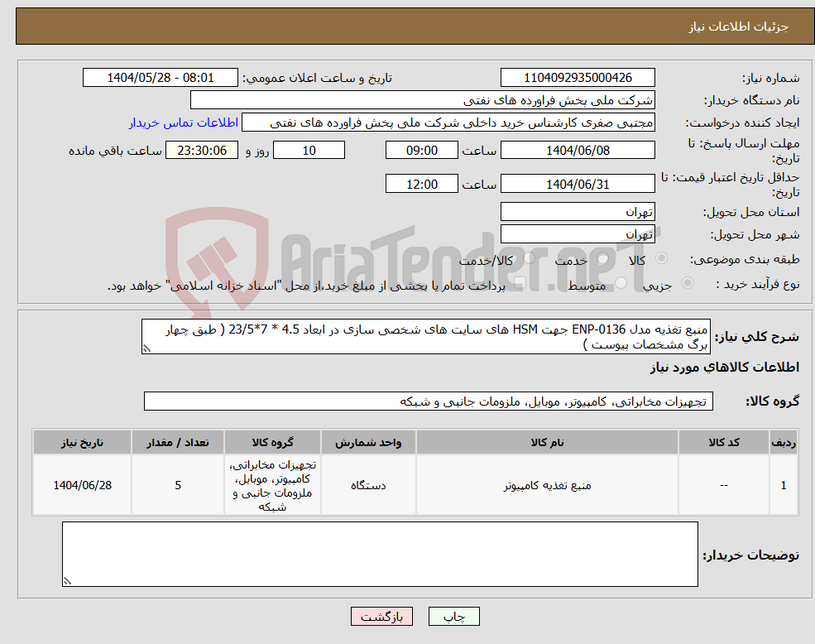Viewport: 815px width, 644px height.
Task: Click the بازگشت button
Action: tap(381, 616)
